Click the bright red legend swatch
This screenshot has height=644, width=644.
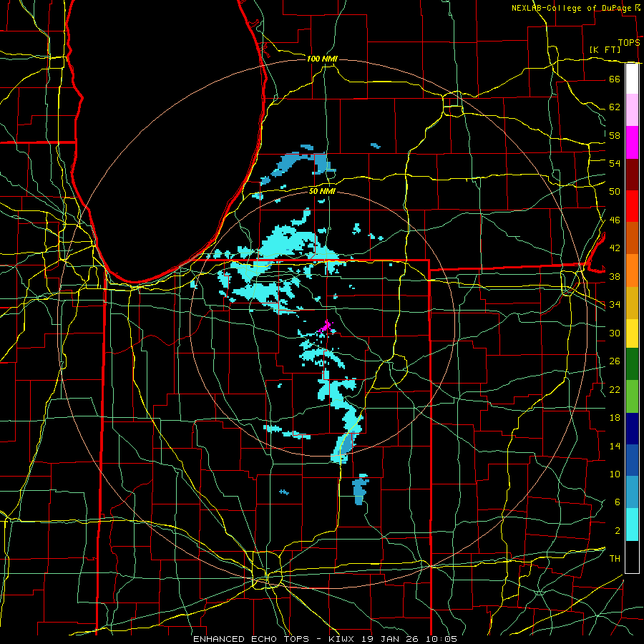632,206
